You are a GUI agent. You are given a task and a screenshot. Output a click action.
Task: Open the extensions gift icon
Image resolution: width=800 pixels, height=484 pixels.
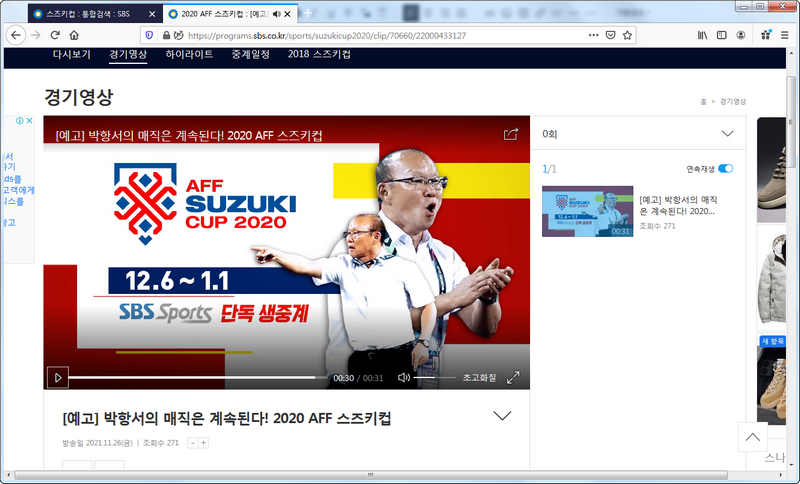coord(765,35)
